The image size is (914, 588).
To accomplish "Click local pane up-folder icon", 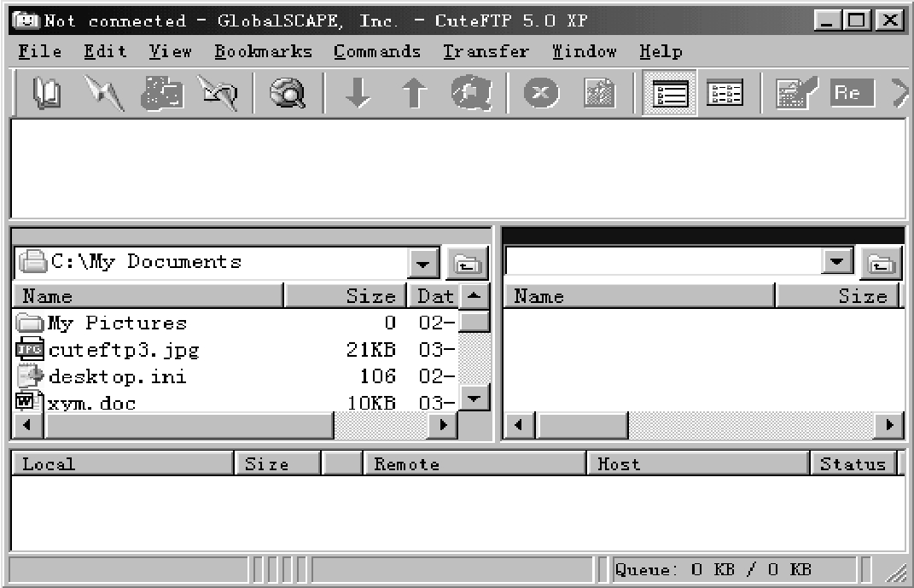I will [x=467, y=264].
